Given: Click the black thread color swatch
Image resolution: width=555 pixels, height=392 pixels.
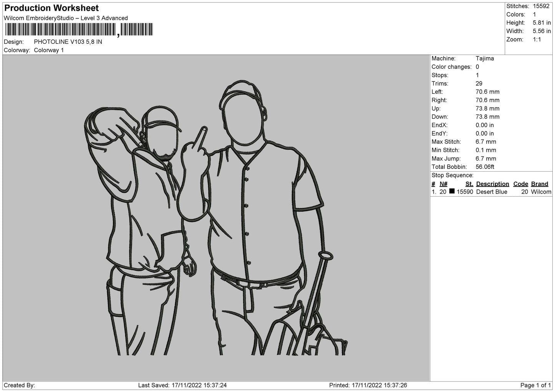Looking at the screenshot, I should click(452, 191).
